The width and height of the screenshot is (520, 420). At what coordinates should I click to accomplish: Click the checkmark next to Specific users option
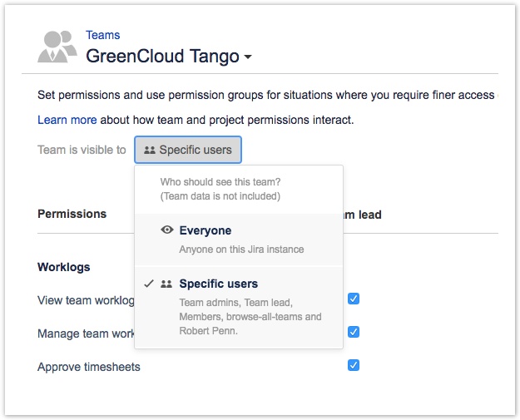[148, 284]
